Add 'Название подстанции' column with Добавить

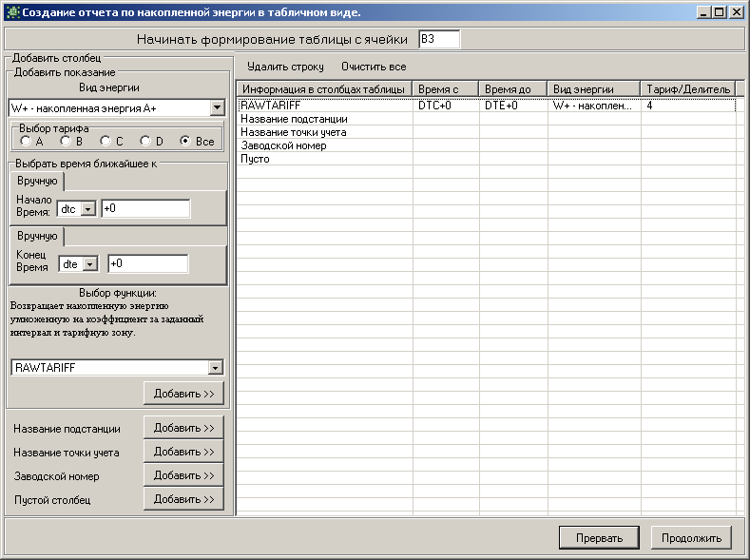pyautogui.click(x=183, y=428)
